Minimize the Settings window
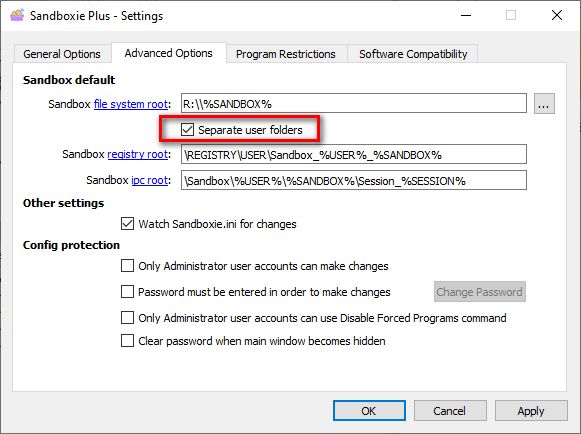 click(x=466, y=15)
